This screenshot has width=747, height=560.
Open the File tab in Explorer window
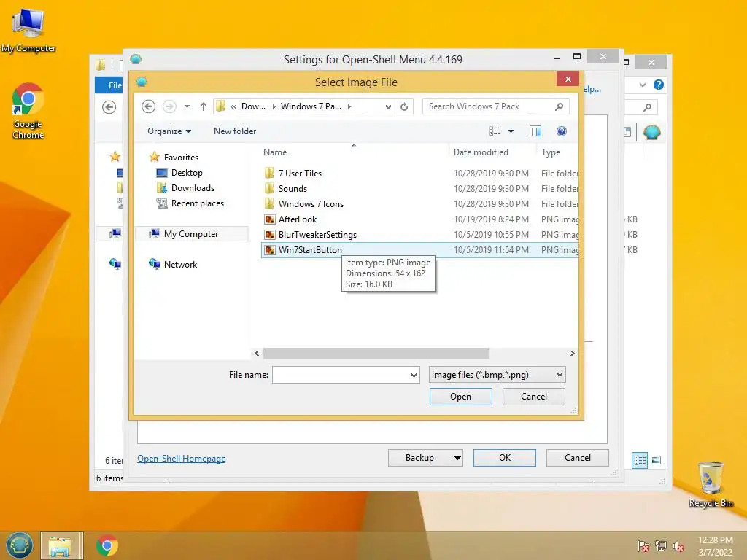pyautogui.click(x=109, y=85)
